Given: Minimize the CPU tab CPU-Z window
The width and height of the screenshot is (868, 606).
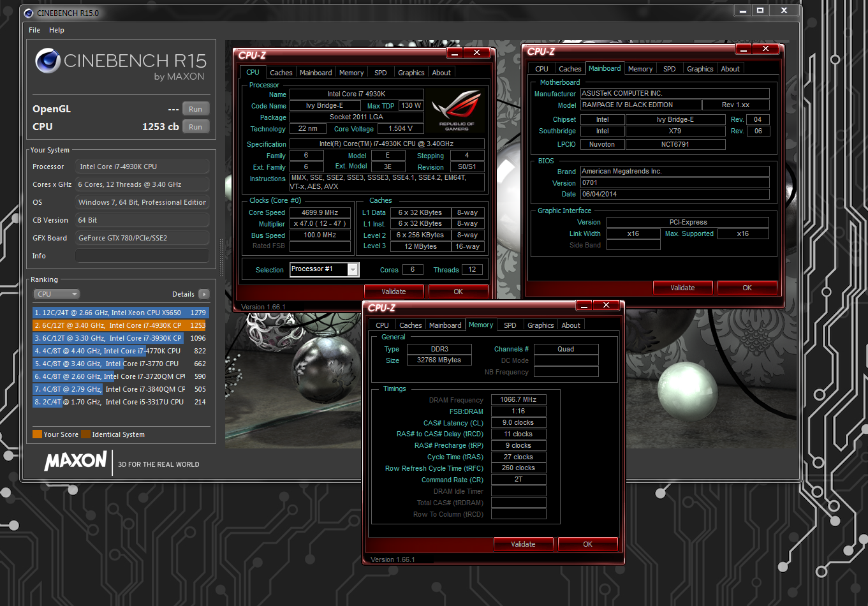Looking at the screenshot, I should pos(454,53).
